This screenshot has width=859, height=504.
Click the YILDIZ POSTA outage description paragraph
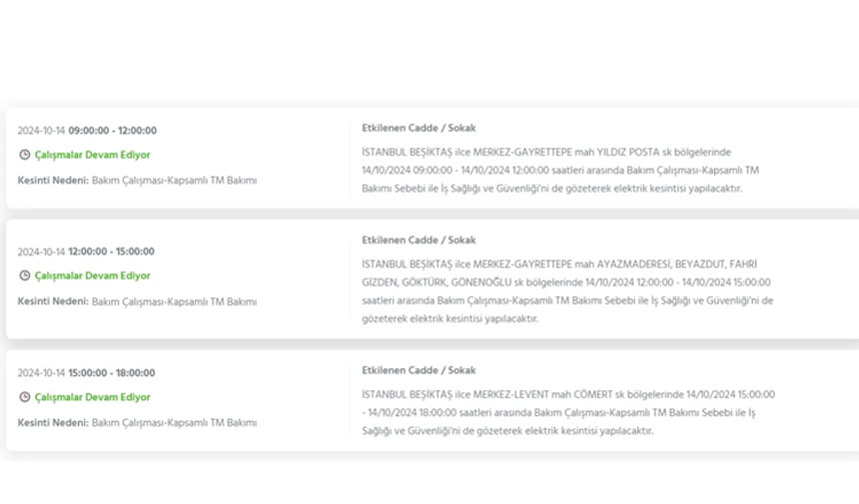coord(559,170)
